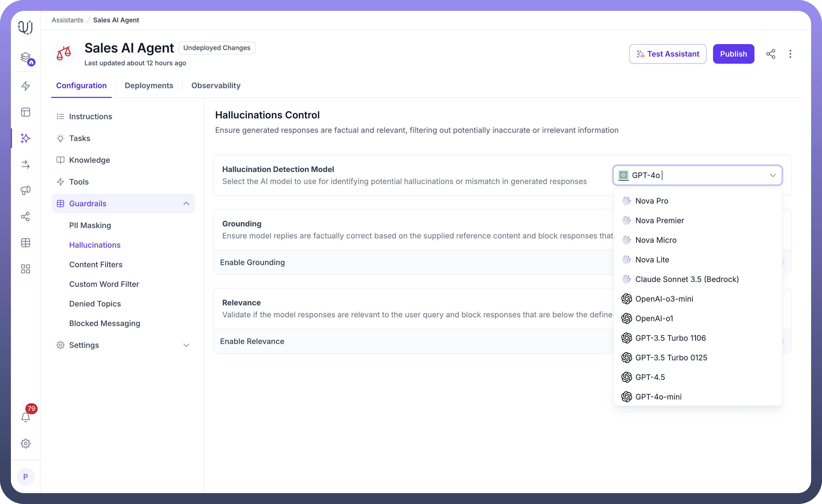Click the share icon next to Publish
The height and width of the screenshot is (504, 822).
pos(771,54)
